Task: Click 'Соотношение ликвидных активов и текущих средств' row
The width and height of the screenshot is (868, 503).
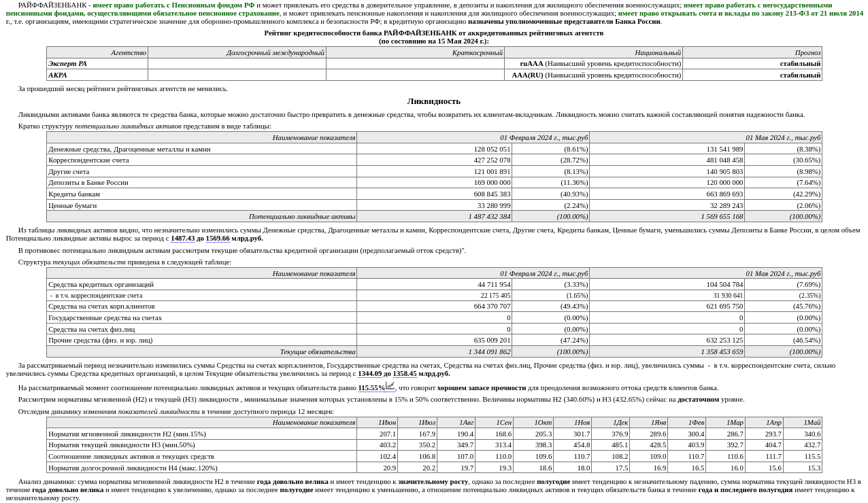Action: pyautogui.click(x=434, y=456)
